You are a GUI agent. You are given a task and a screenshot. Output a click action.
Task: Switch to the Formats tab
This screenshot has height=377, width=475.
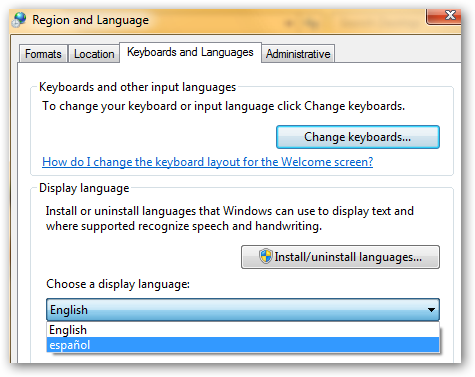[x=43, y=54]
